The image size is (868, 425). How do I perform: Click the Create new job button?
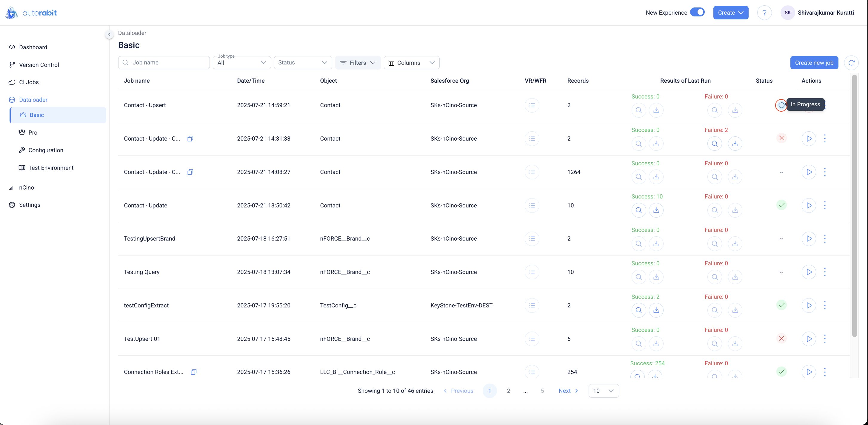814,63
